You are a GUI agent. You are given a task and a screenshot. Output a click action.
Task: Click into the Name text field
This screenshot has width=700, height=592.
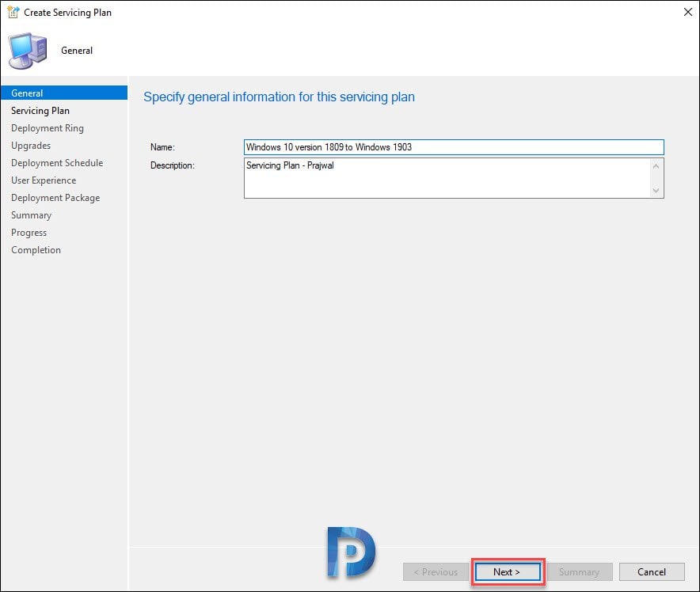click(454, 147)
